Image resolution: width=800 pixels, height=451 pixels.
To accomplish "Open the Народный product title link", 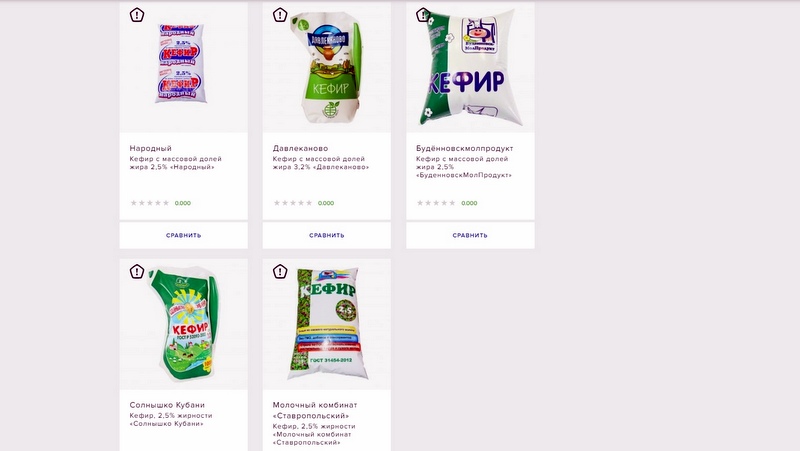I will [x=151, y=148].
